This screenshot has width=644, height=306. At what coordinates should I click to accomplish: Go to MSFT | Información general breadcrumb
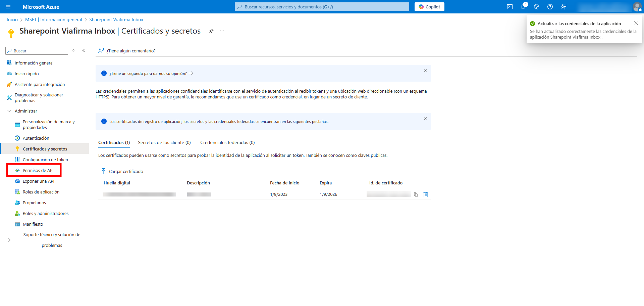54,19
